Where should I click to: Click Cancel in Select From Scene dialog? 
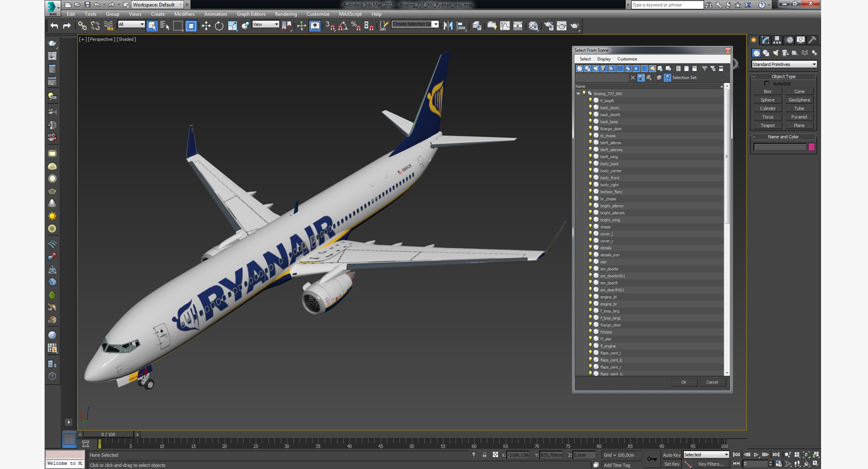coord(712,382)
